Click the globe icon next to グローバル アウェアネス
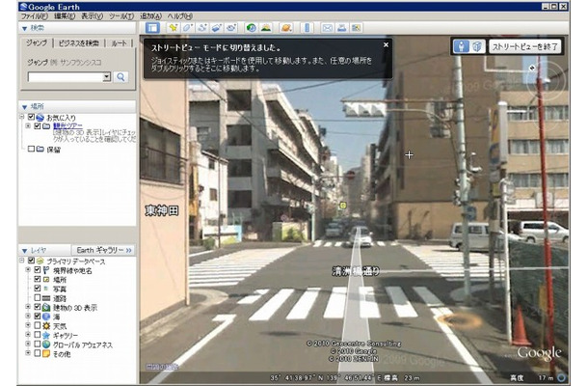The height and width of the screenshot is (386, 588). coord(46,344)
